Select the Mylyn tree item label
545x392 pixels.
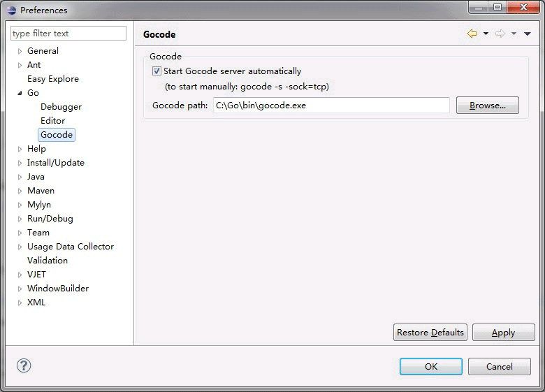click(39, 205)
